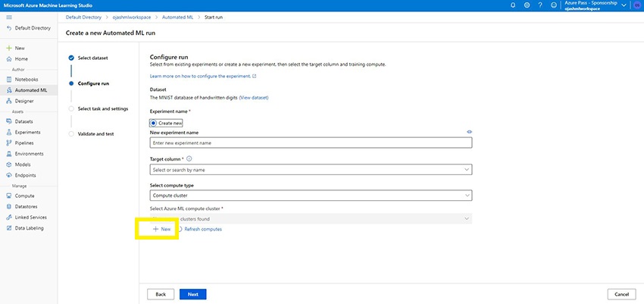Go to Designer in the sidebar
This screenshot has height=304, width=644.
coord(24,100)
